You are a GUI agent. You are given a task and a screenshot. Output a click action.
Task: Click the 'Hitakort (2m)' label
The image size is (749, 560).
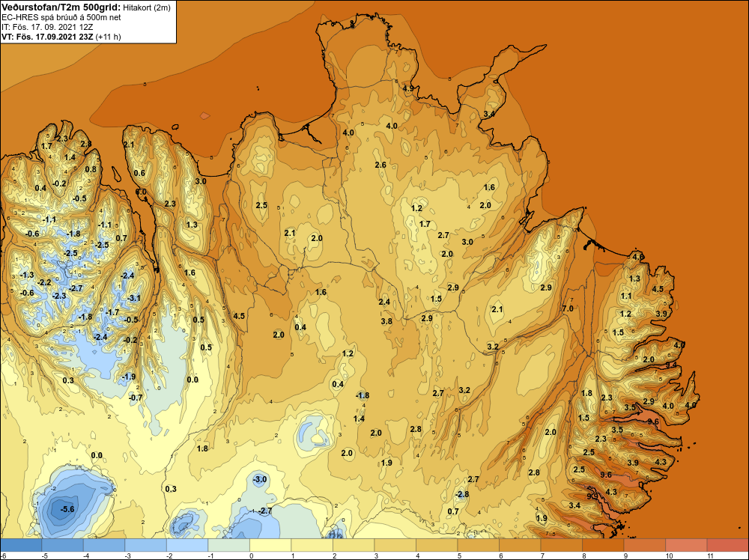(146, 7)
